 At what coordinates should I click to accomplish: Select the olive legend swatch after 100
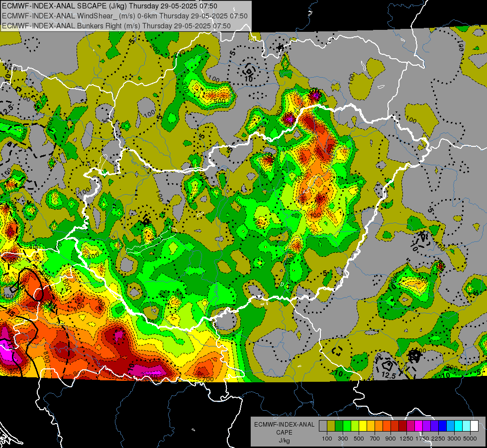331,426
